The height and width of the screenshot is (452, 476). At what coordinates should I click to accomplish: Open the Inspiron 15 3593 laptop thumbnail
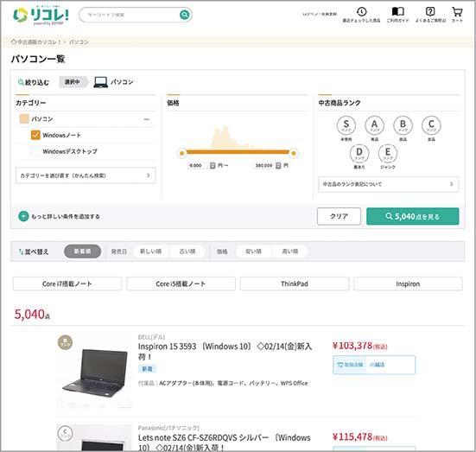[95, 372]
